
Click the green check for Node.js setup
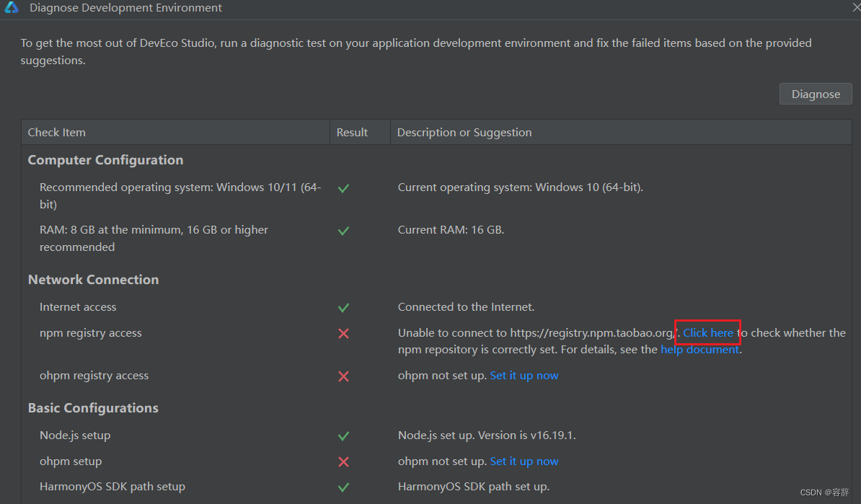point(344,436)
